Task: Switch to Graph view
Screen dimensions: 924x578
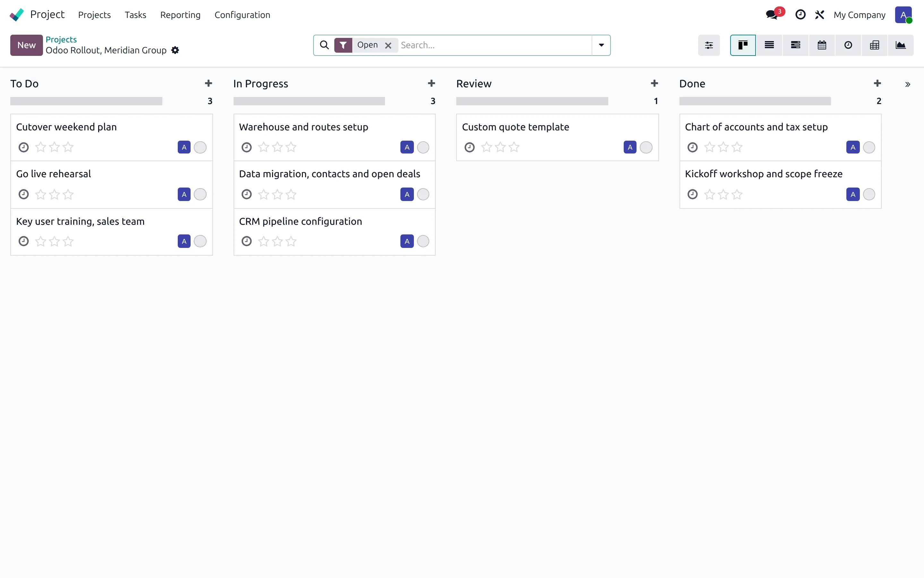Action: coord(901,45)
